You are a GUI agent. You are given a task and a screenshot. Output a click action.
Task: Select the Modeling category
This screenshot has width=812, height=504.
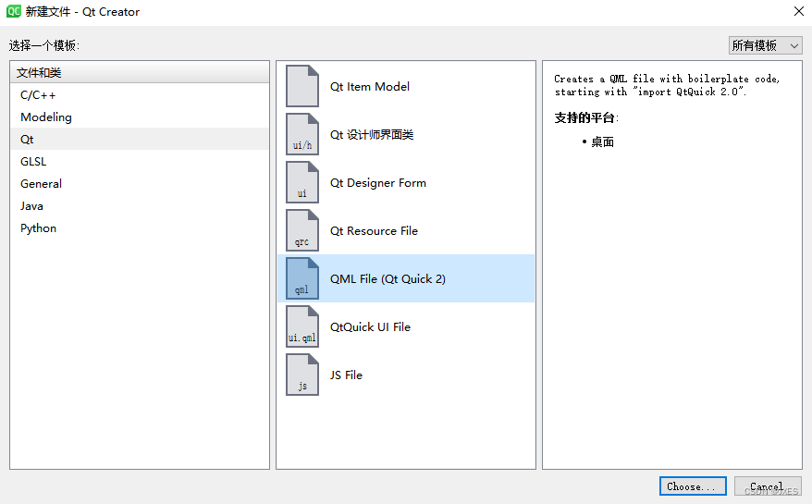[x=140, y=117]
